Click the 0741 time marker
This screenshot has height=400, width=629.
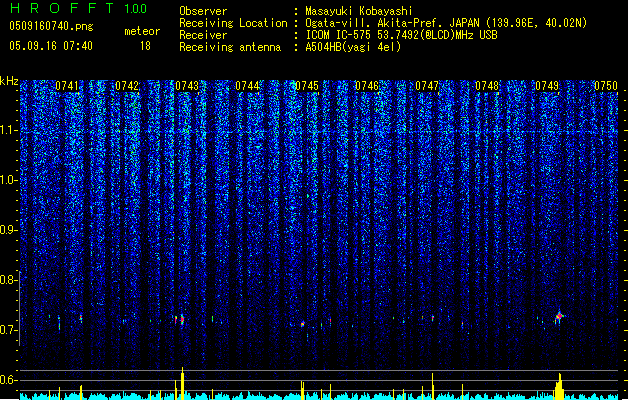(x=67, y=86)
